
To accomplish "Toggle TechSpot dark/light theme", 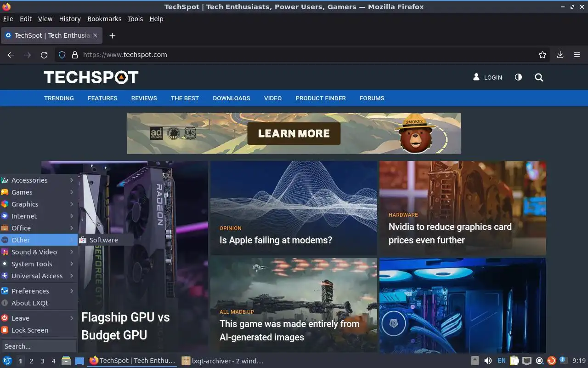I will coord(518,77).
